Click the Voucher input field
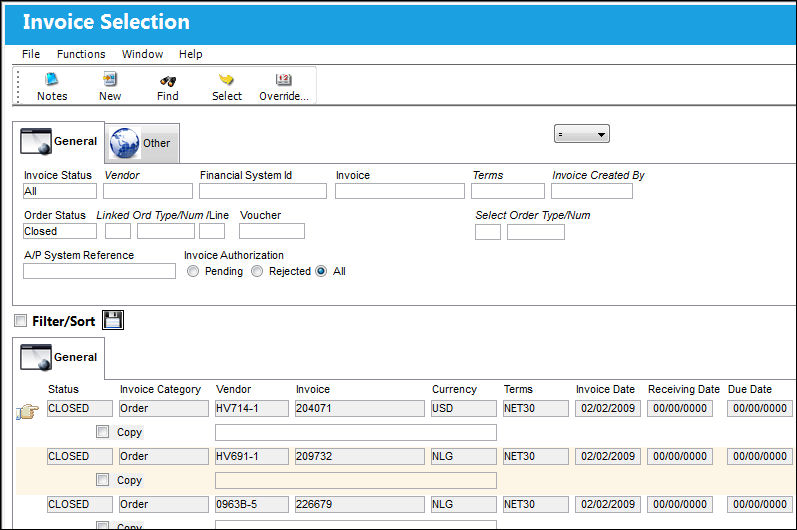 pyautogui.click(x=272, y=231)
